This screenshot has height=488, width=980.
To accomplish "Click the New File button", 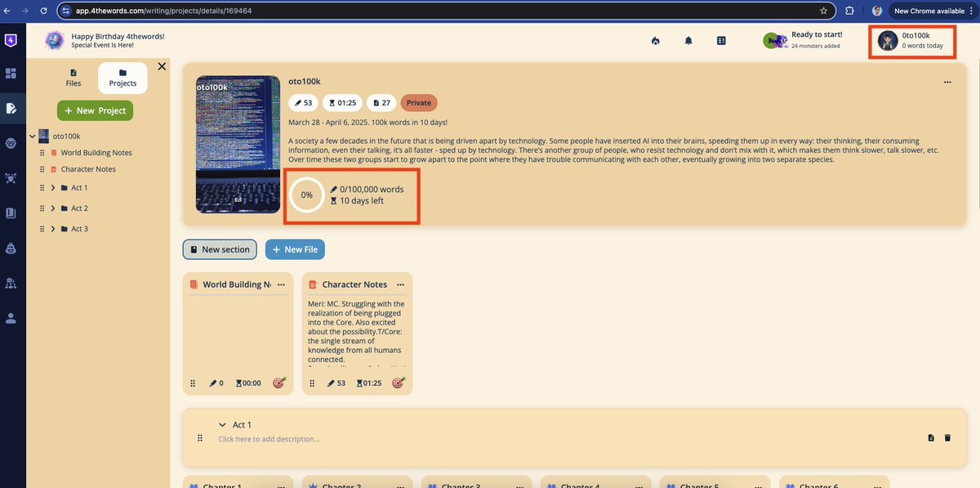I will [295, 249].
